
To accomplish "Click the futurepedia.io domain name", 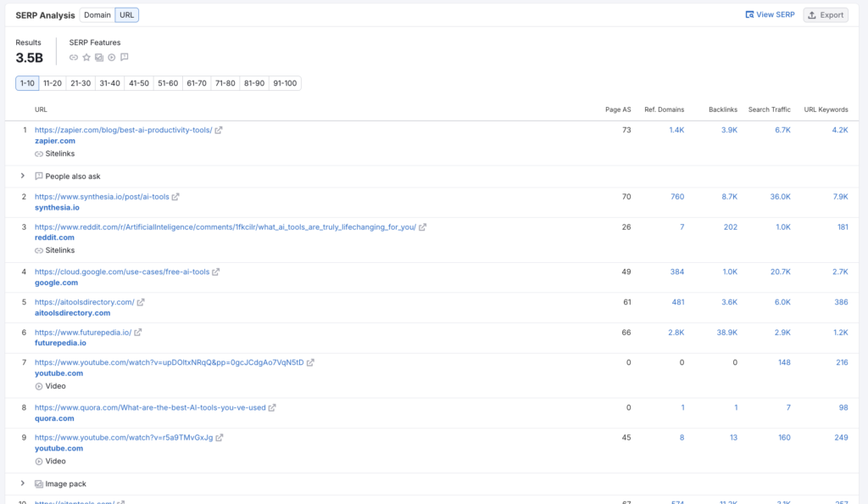I will (60, 343).
